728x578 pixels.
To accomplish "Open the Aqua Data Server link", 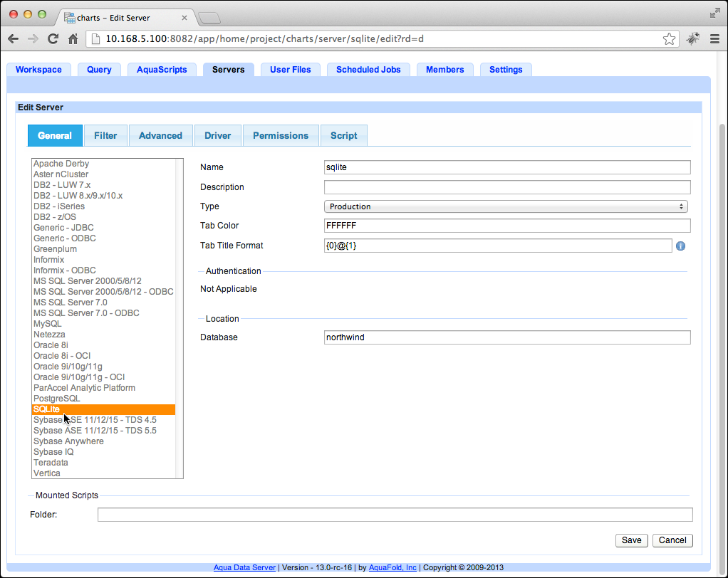I will click(244, 567).
